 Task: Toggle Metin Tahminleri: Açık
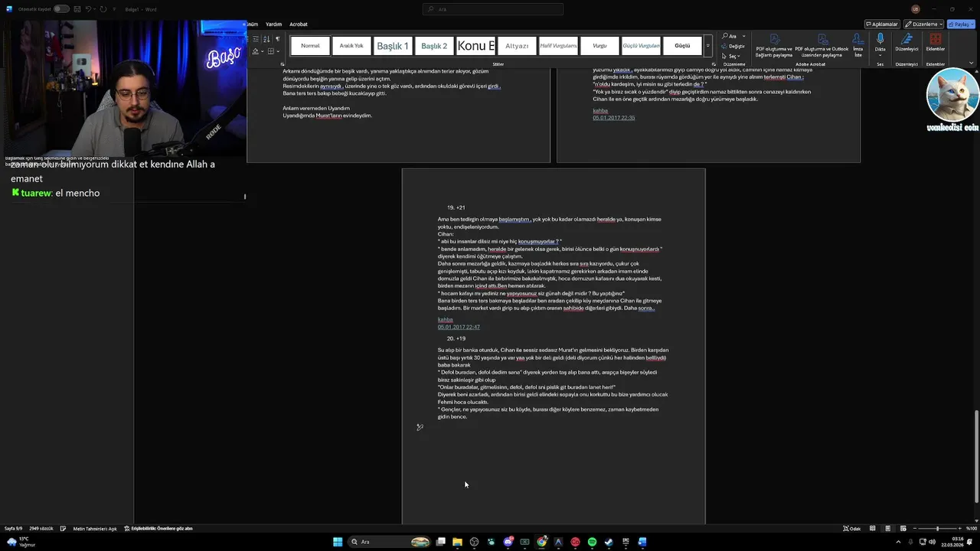95,529
